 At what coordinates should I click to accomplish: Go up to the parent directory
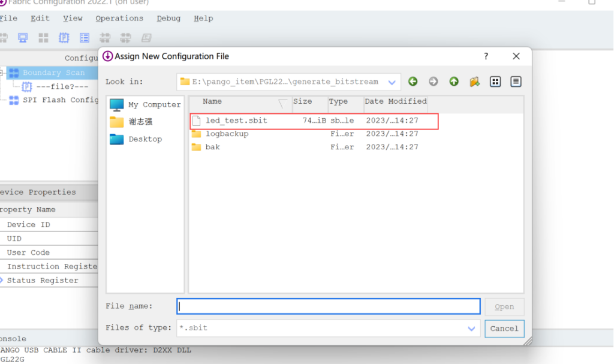point(454,82)
